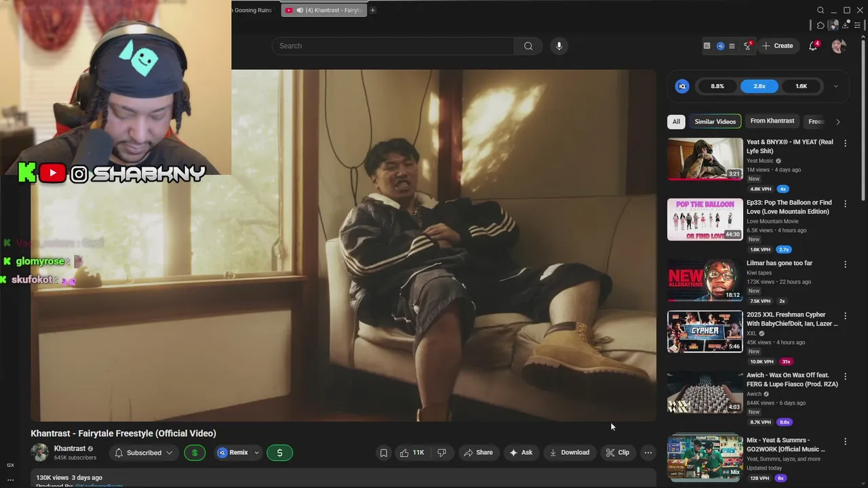The image size is (868, 488).
Task: Click the green dollar icon beside Remix
Action: click(x=279, y=453)
